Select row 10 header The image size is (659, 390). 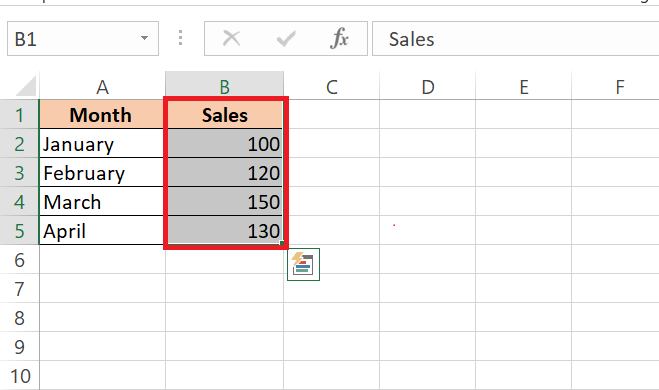coord(19,375)
